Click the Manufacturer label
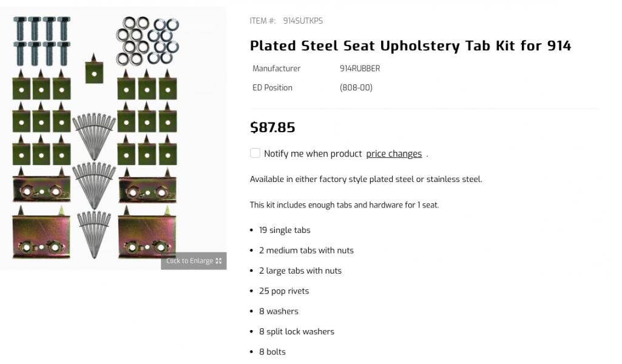Viewport: 622px width, 364px height. pyautogui.click(x=277, y=69)
